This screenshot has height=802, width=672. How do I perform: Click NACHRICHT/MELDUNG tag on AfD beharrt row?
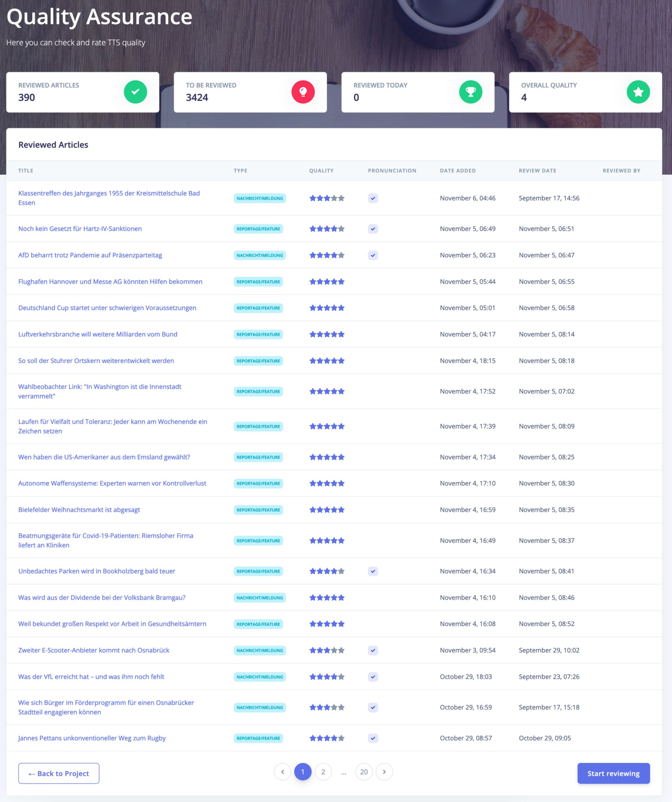tap(260, 255)
